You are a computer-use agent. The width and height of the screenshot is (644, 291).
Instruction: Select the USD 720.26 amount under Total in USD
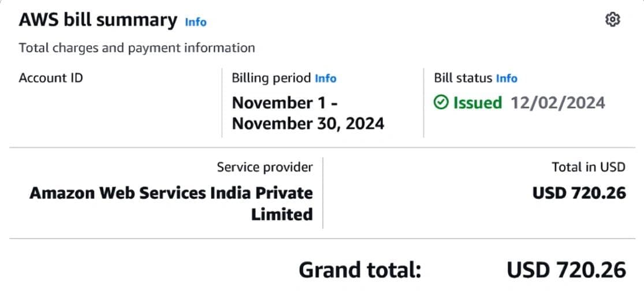click(x=579, y=193)
